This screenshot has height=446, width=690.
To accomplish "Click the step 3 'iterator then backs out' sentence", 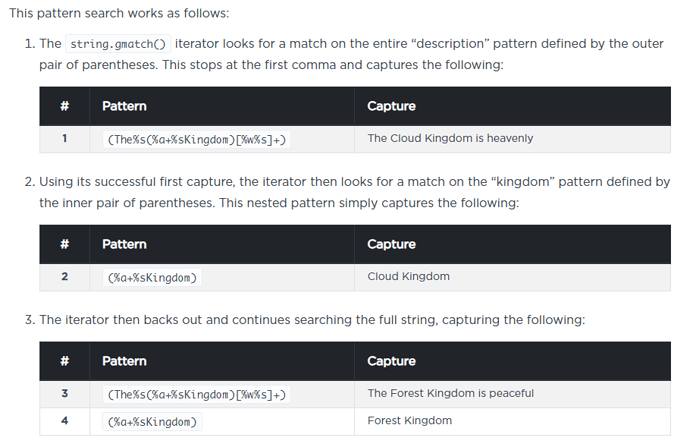I will pyautogui.click(x=312, y=320).
